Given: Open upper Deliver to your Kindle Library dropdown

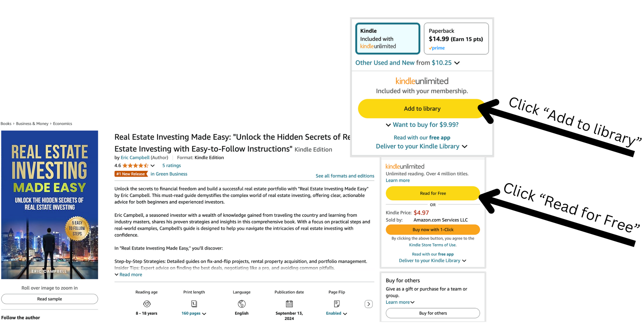Looking at the screenshot, I should point(422,146).
